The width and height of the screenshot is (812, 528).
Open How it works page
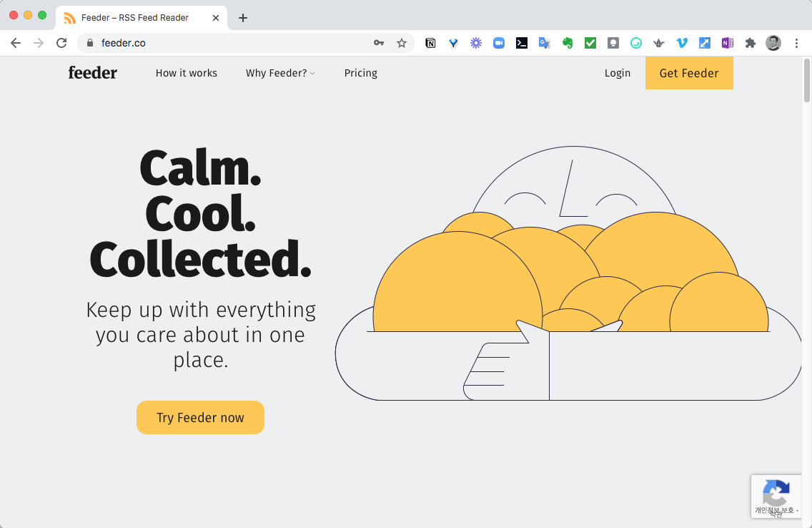(x=187, y=73)
